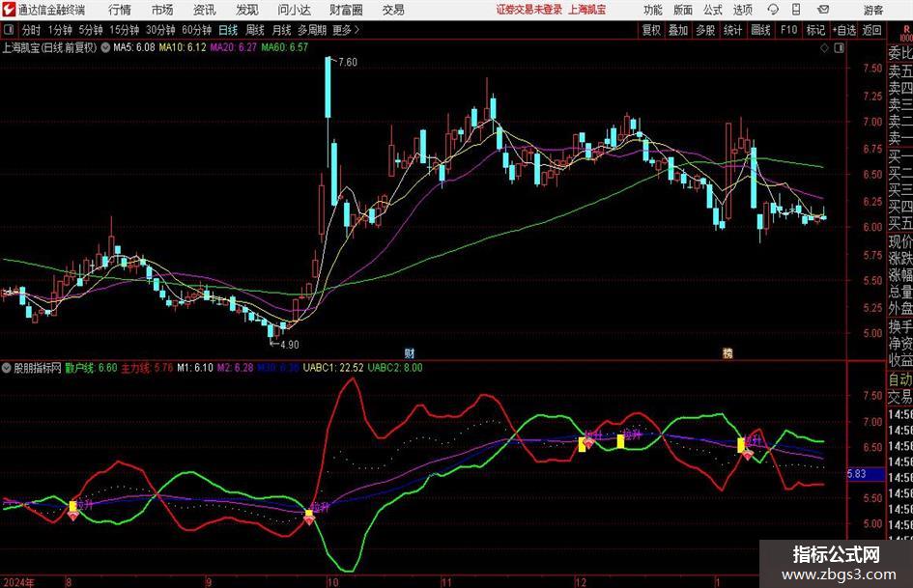Open the 功能 menu

(x=653, y=10)
